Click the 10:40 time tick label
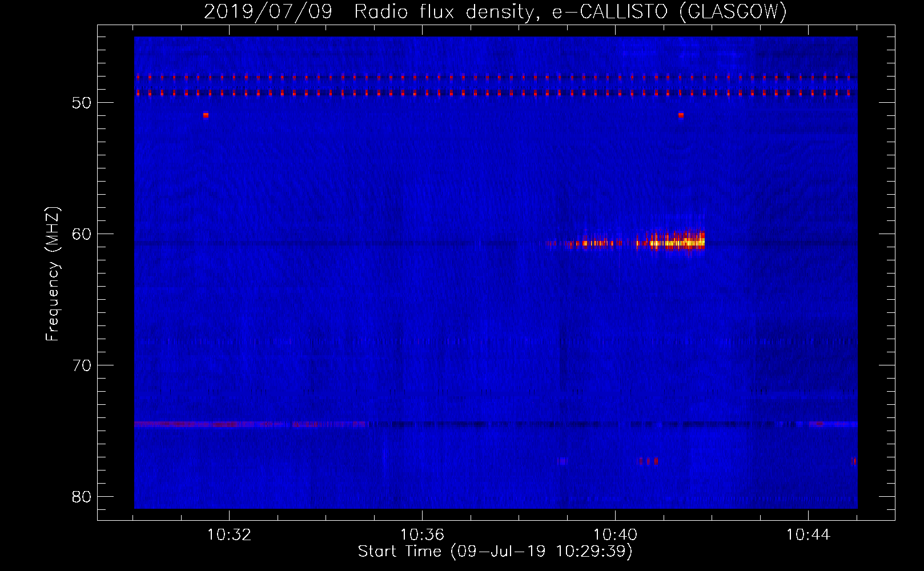 (x=615, y=535)
